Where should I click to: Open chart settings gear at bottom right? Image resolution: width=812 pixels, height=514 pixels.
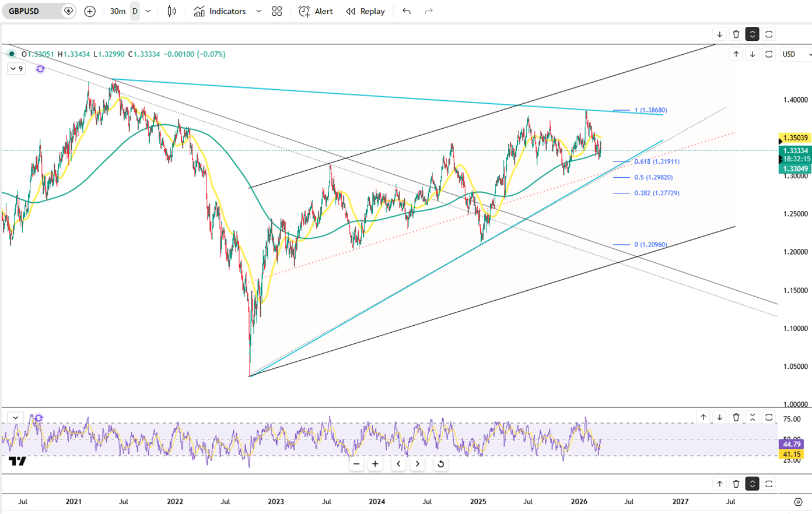coord(798,501)
